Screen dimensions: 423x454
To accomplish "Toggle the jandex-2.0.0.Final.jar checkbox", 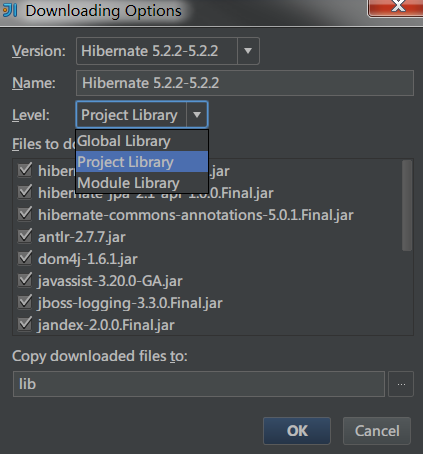I will [x=25, y=324].
